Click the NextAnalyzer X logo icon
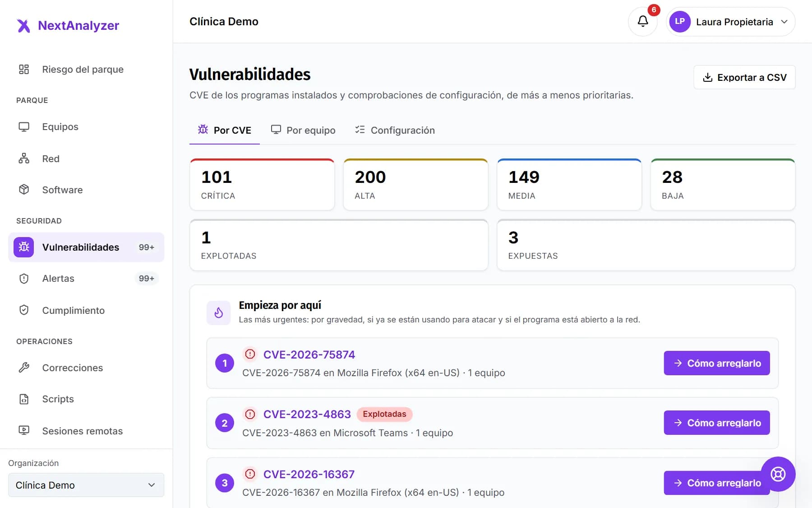The width and height of the screenshot is (812, 508). point(23,26)
